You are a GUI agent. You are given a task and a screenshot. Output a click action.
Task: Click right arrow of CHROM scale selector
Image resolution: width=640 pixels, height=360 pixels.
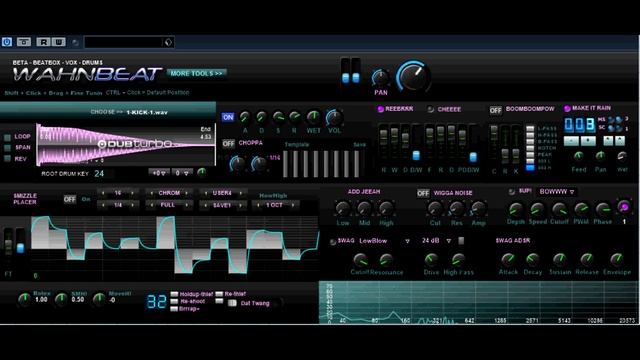(x=187, y=193)
